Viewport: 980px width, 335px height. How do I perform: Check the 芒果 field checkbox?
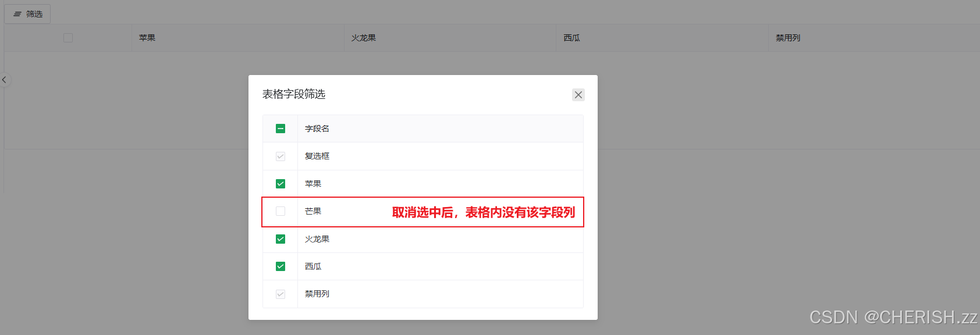coord(280,211)
